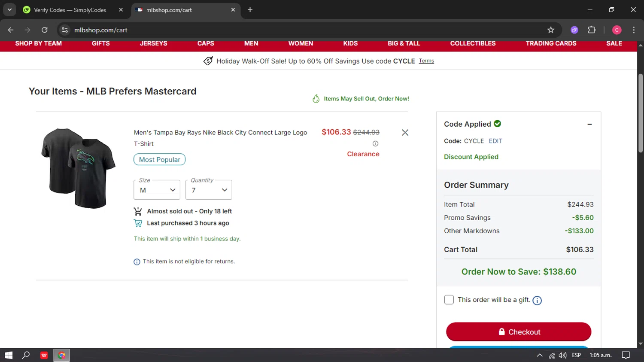Click the Checkout button

(x=519, y=332)
